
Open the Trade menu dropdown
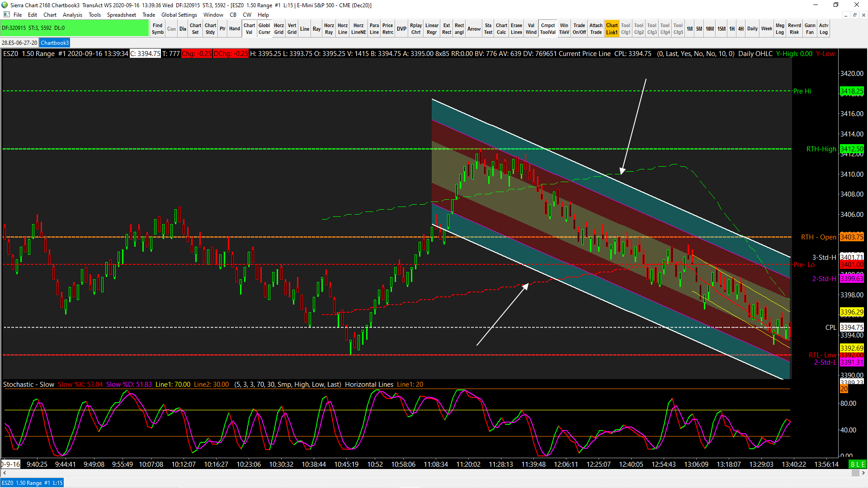148,15
